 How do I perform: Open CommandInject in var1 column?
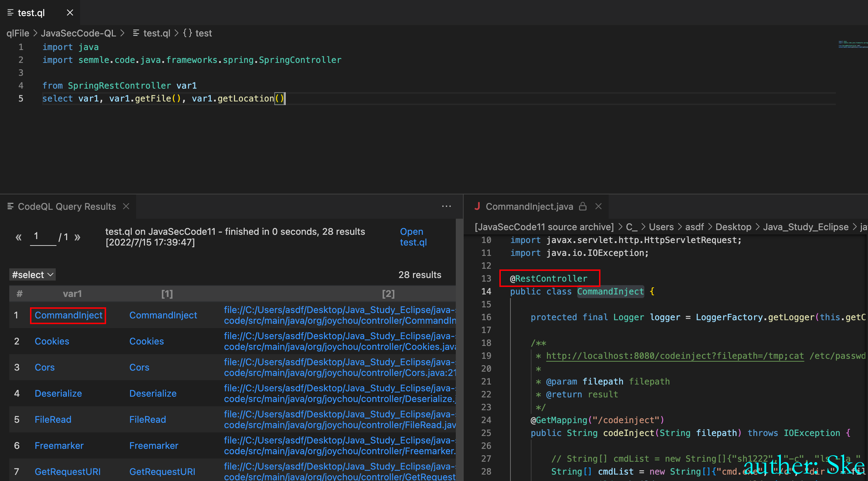(x=69, y=315)
